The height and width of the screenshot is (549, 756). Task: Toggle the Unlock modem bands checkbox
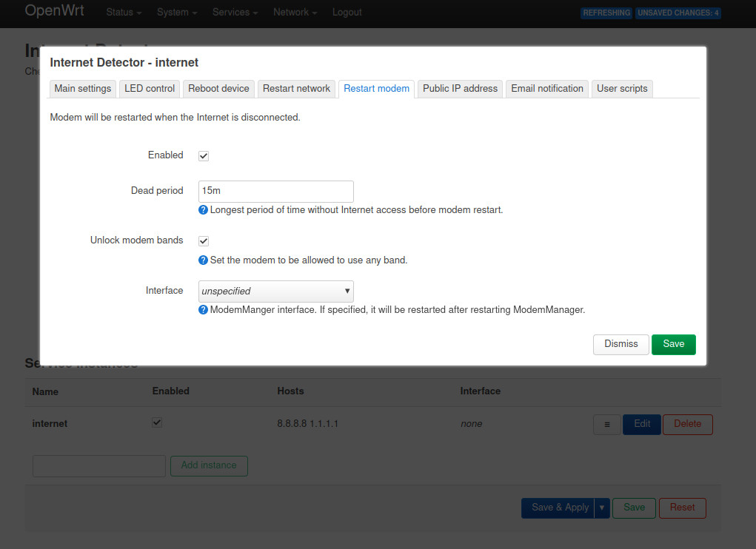coord(204,241)
